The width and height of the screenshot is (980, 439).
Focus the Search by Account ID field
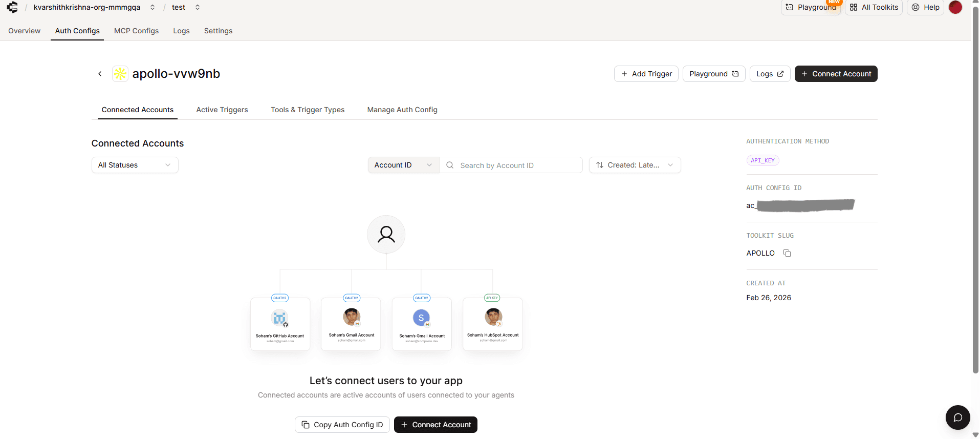[511, 165]
